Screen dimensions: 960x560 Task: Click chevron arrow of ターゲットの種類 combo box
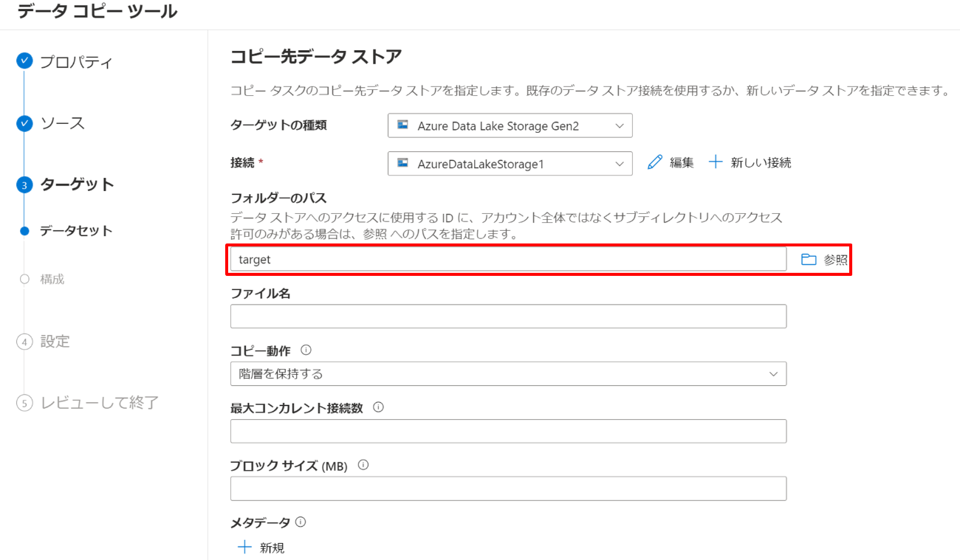tap(619, 126)
